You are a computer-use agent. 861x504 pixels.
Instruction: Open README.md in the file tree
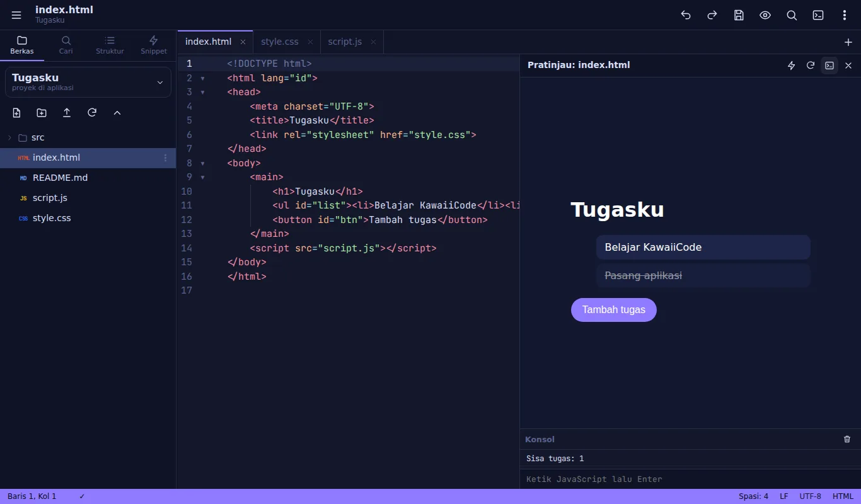88,178
